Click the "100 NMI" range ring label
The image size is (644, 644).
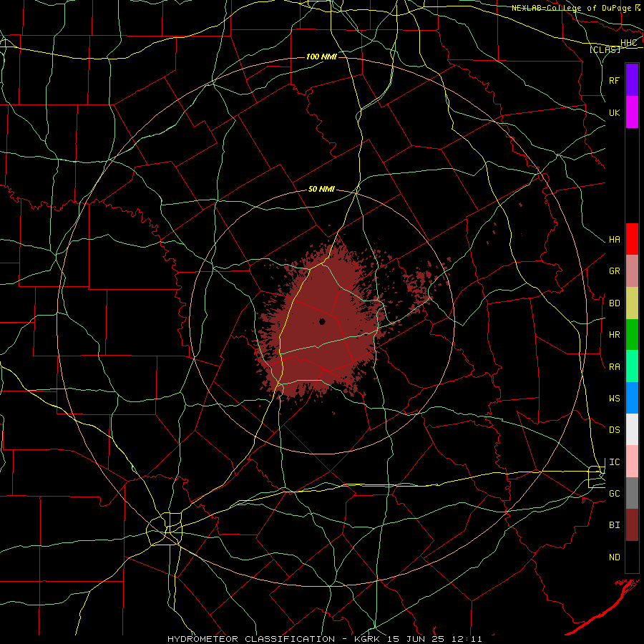[321, 57]
